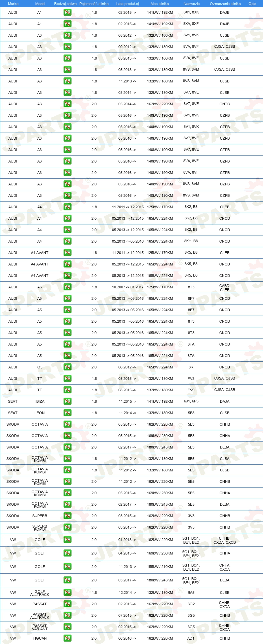Click fuel icon in A3 CNTC row
The image size is (263, 644).
click(x=67, y=104)
